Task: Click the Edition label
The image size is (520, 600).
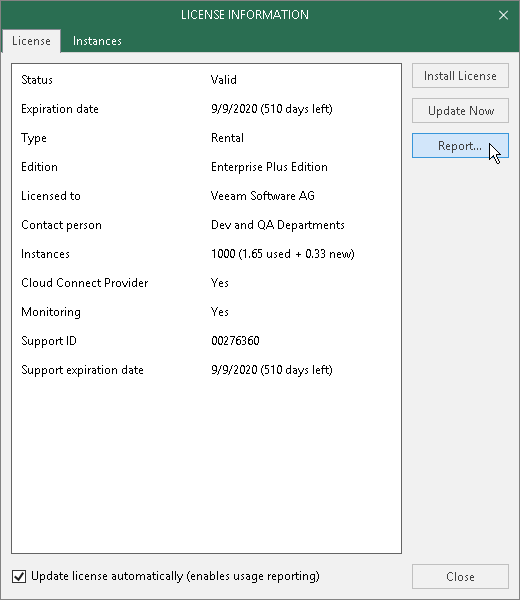Action: tap(39, 167)
